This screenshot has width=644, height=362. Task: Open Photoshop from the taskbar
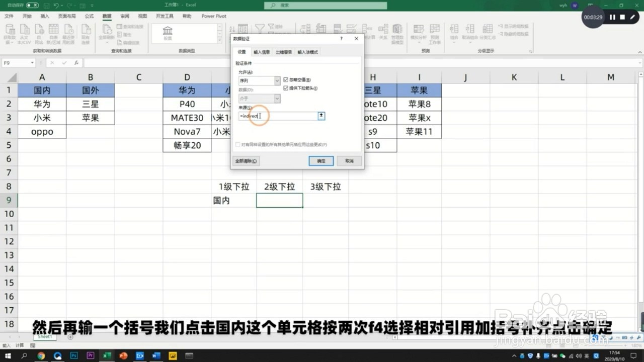point(74,355)
